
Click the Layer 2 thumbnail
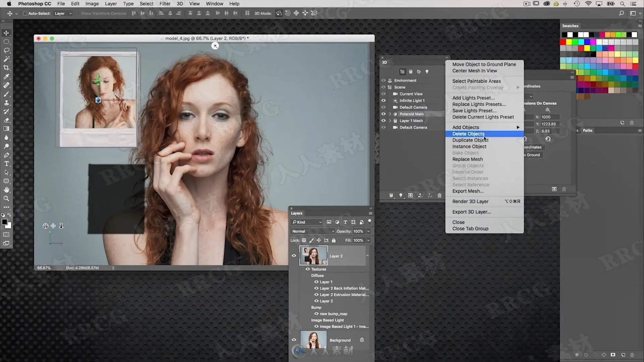coord(313,255)
